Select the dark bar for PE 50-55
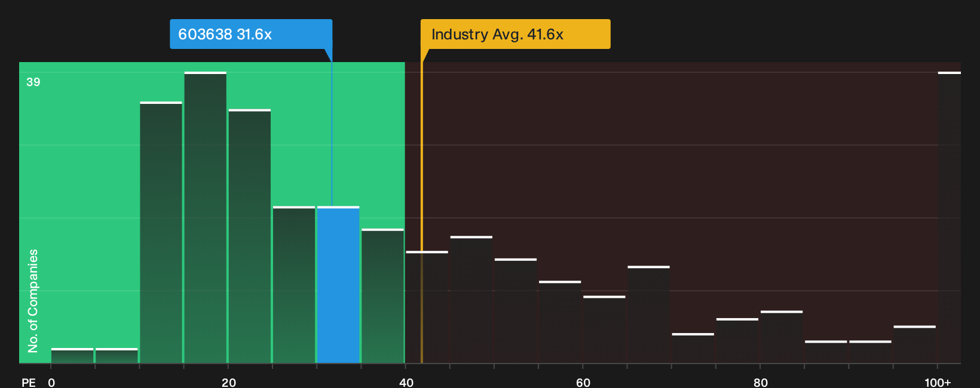Screen dimensions: 980x388 [x=516, y=311]
